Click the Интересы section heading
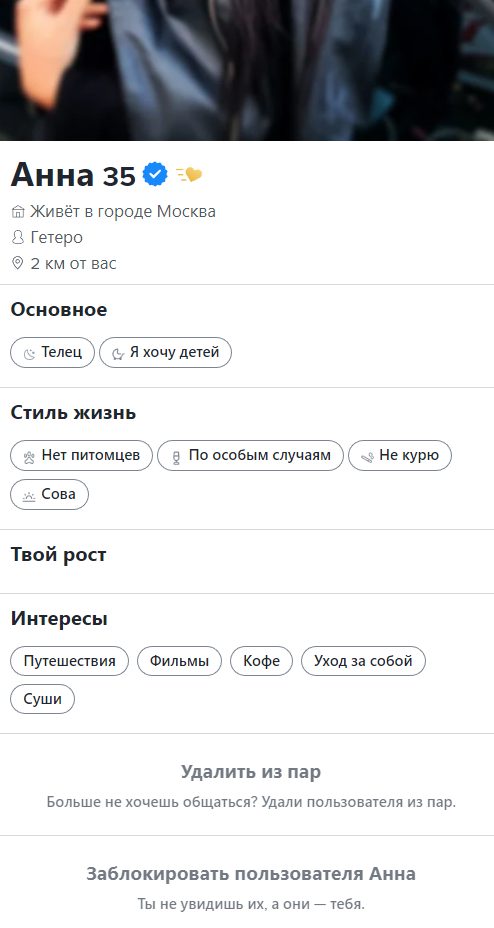Viewport: 494px width, 928px height. pyautogui.click(x=59, y=619)
